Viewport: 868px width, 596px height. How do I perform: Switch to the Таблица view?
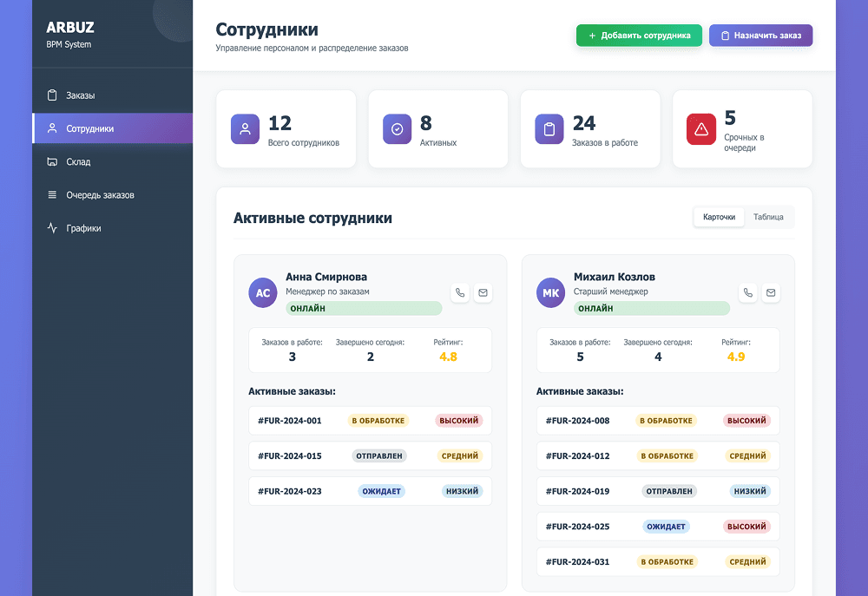click(768, 217)
